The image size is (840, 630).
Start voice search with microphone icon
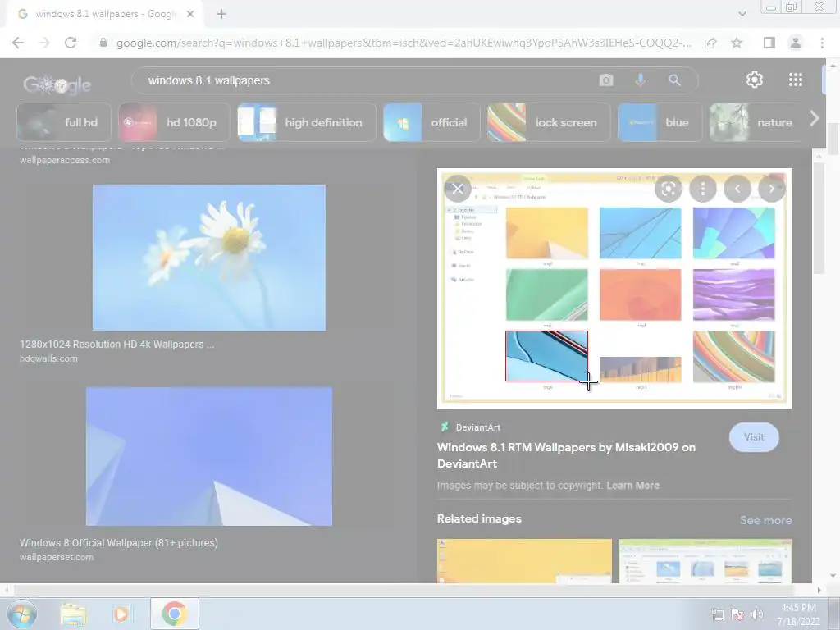point(640,80)
